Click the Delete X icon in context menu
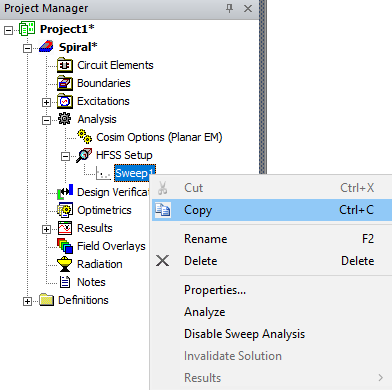 163,261
